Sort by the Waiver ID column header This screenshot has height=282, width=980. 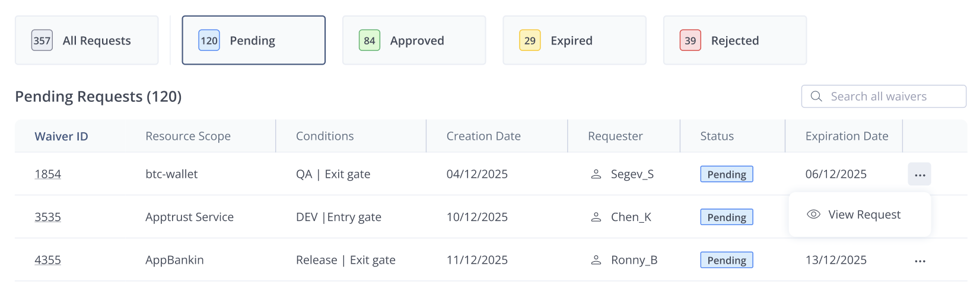pyautogui.click(x=62, y=136)
